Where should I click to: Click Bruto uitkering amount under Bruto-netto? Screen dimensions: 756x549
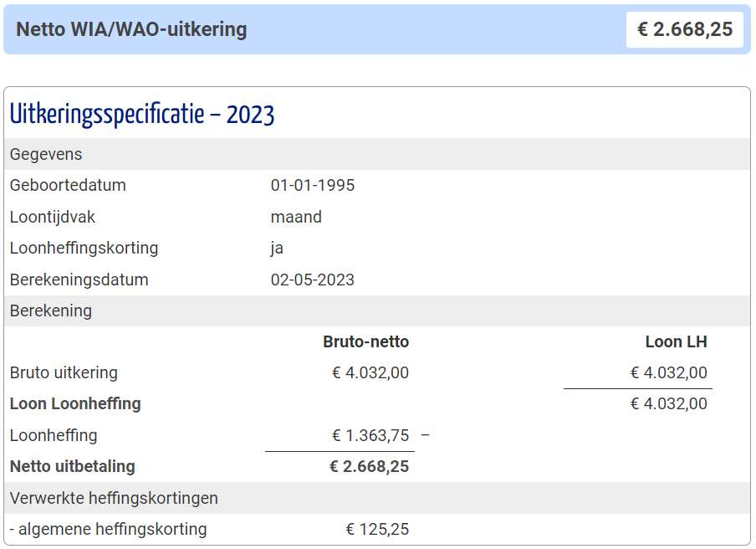(x=370, y=373)
